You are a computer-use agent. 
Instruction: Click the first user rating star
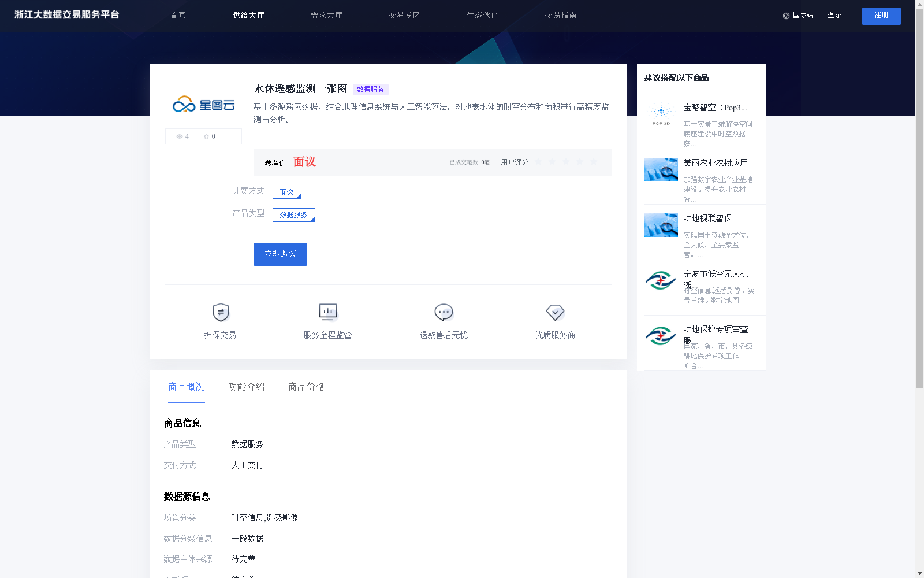click(x=538, y=162)
